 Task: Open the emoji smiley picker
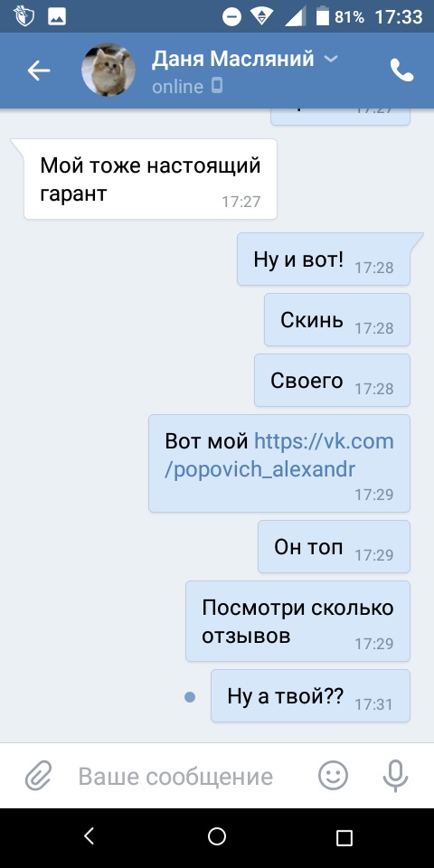(334, 775)
